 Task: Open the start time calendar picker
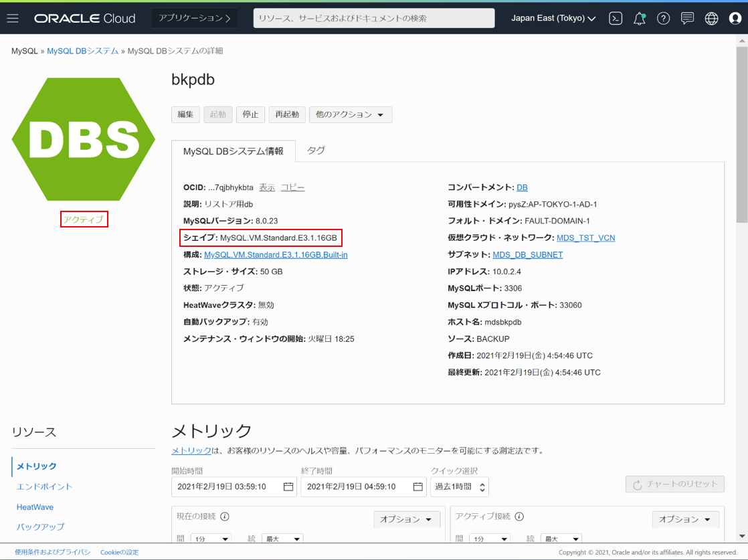(x=288, y=486)
